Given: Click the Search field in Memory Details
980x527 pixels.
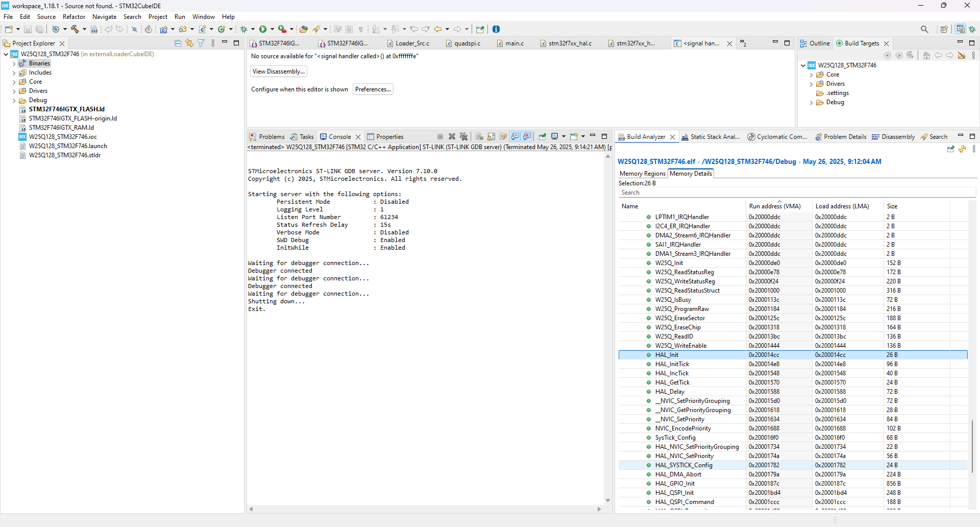Looking at the screenshot, I should pyautogui.click(x=796, y=193).
